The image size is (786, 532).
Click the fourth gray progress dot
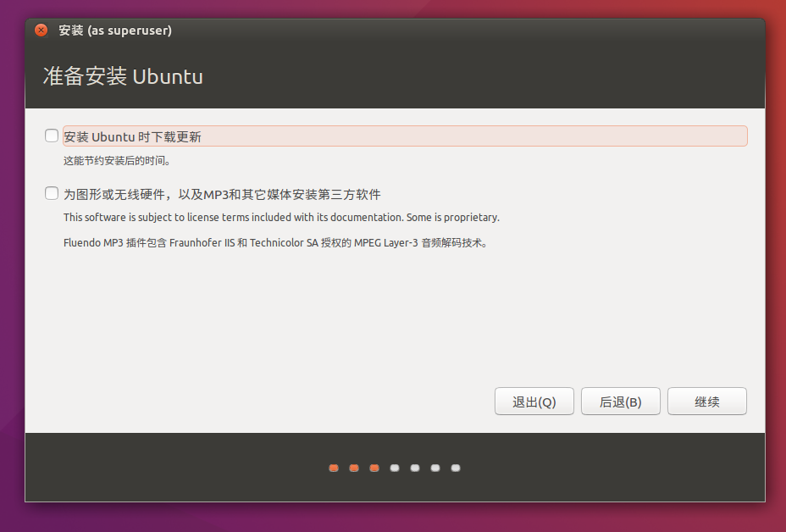point(394,467)
